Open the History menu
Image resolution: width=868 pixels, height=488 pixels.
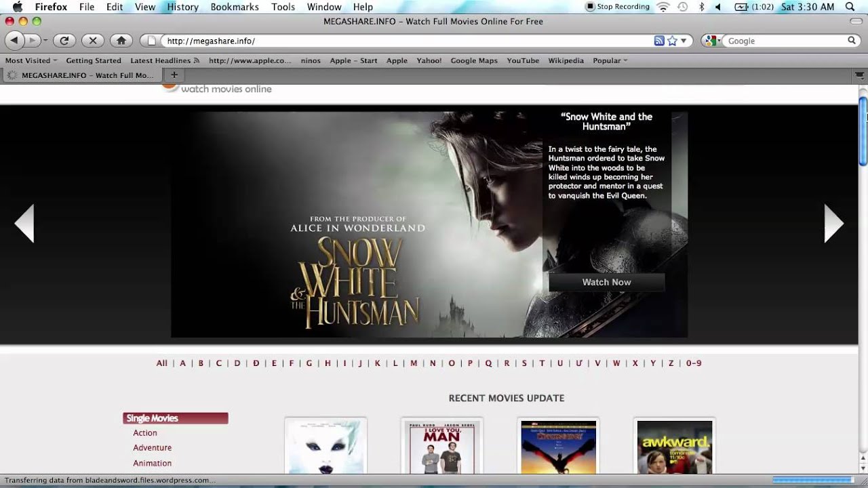(182, 7)
